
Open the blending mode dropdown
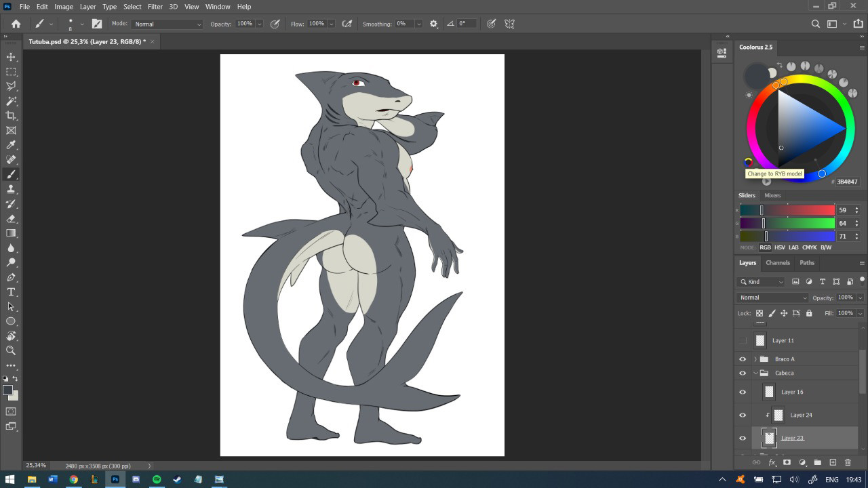tap(772, 298)
